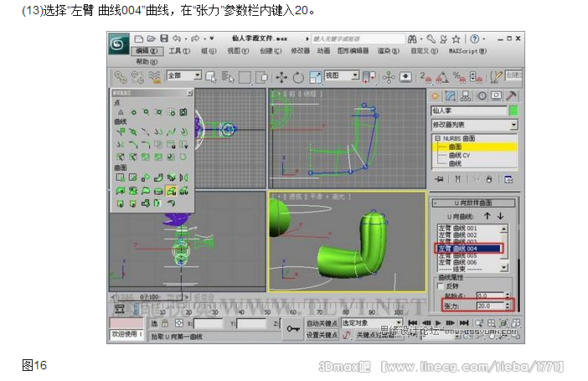Click the Angle Snap toggle icon
Image resolution: width=588 pixels, height=381 pixels.
(x=442, y=77)
